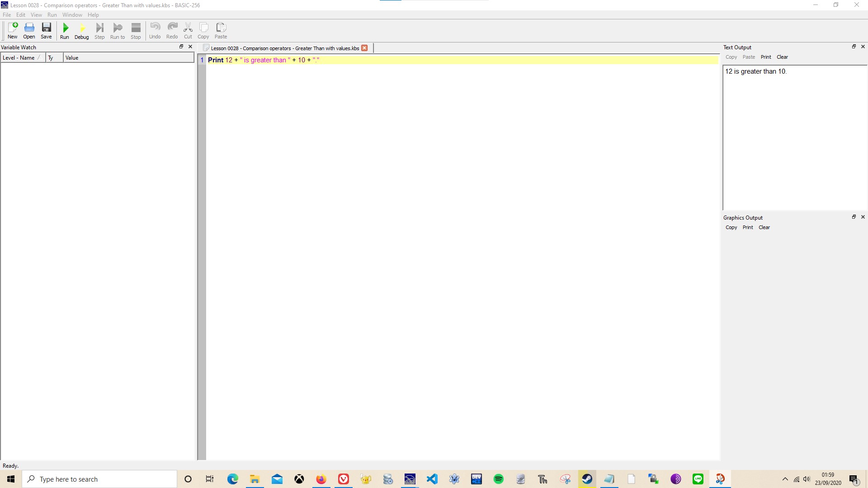Screen dimensions: 868x488
Task: Click the Run program icon
Action: click(65, 30)
